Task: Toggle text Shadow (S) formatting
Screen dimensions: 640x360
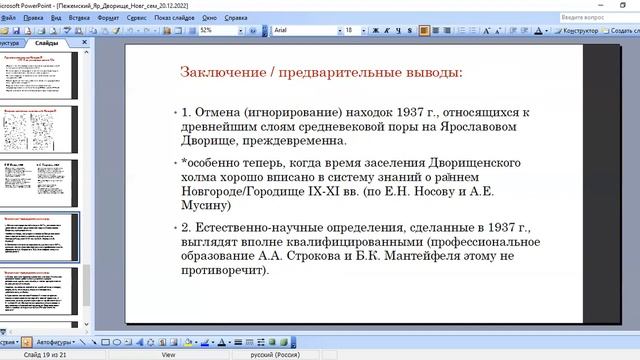Action: 410,31
